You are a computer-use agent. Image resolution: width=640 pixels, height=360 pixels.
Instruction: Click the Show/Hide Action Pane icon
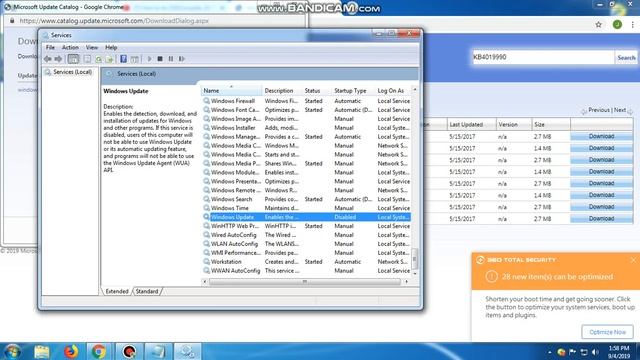135,59
